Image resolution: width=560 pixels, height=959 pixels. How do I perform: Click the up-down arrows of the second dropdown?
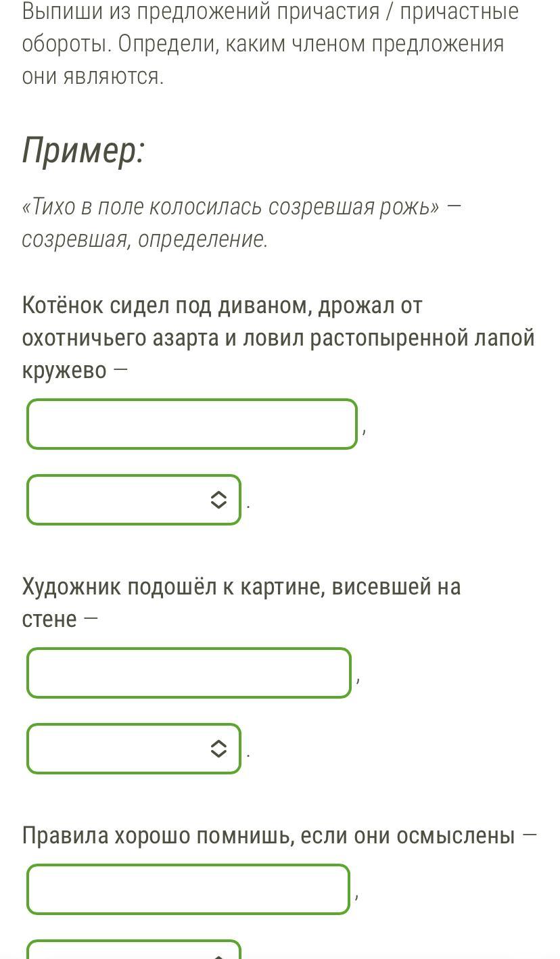click(x=218, y=749)
